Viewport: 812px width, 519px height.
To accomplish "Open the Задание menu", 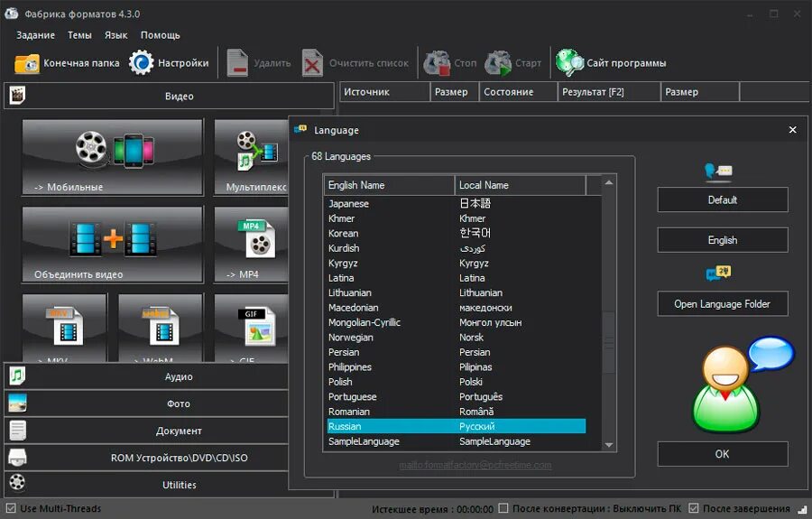I will (x=35, y=35).
